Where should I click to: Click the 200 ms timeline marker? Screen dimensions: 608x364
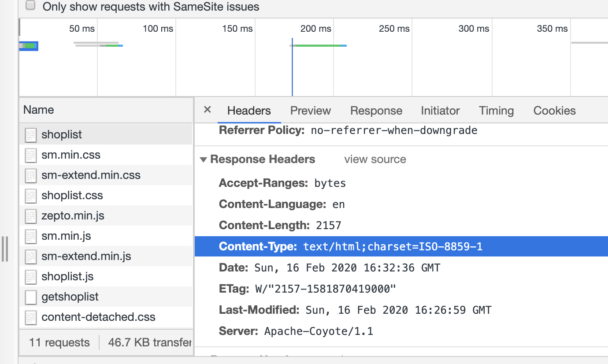[x=316, y=29]
